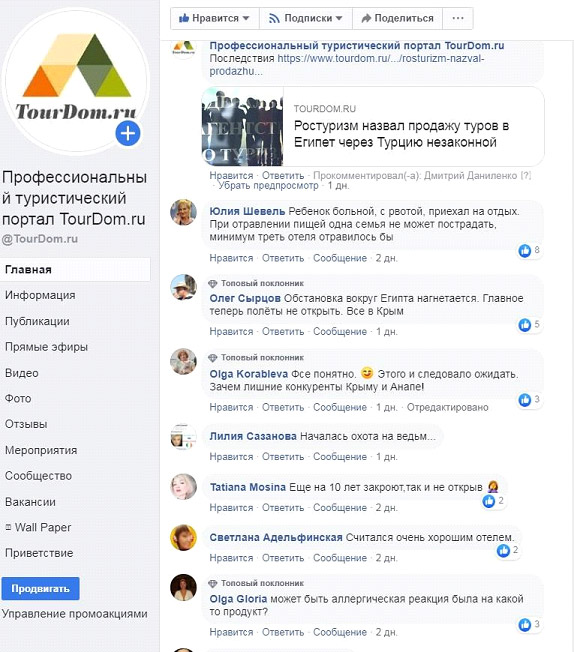This screenshot has width=574, height=652.
Task: Click the Поделиться share button
Action: tap(398, 18)
